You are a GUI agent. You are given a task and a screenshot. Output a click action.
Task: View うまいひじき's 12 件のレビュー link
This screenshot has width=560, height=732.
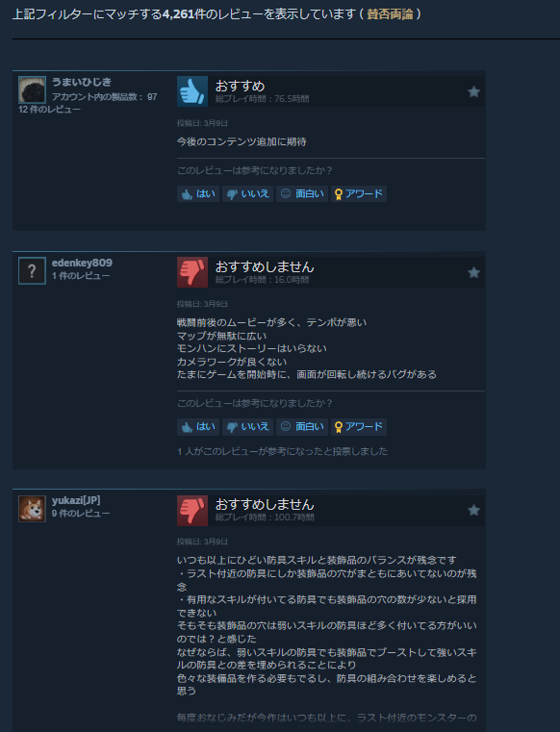pyautogui.click(x=49, y=110)
